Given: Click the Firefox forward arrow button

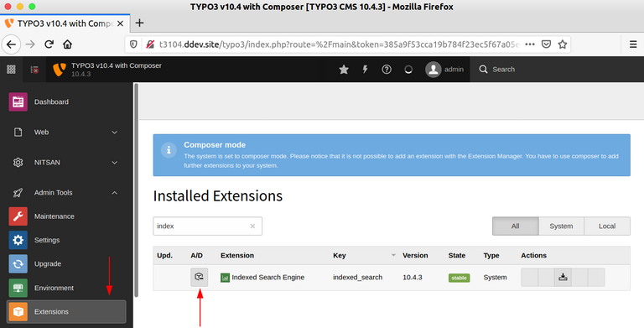Looking at the screenshot, I should [x=30, y=44].
